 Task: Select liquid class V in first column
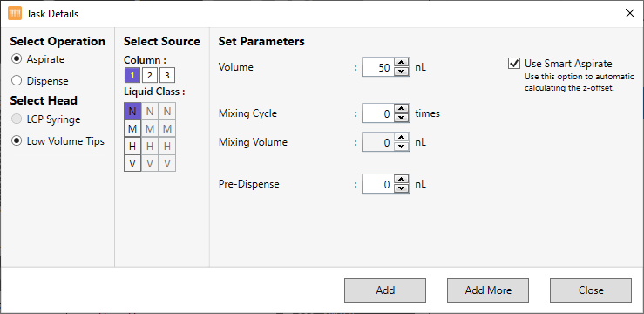click(132, 163)
